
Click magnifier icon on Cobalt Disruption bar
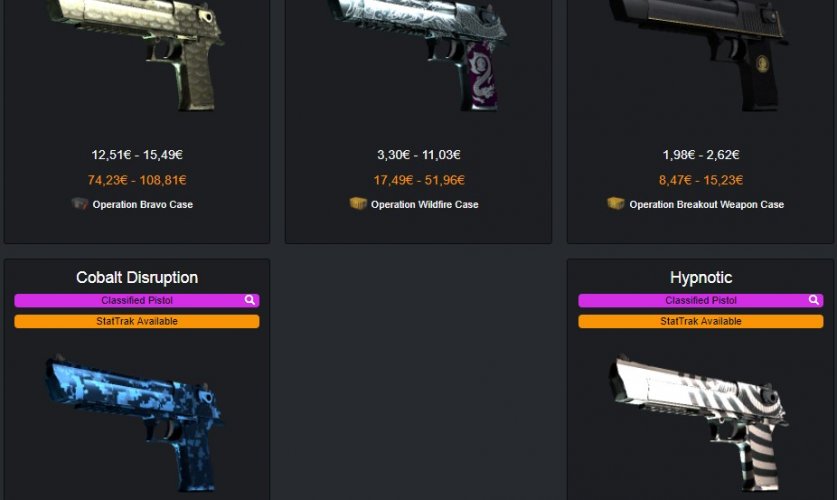pyautogui.click(x=250, y=300)
